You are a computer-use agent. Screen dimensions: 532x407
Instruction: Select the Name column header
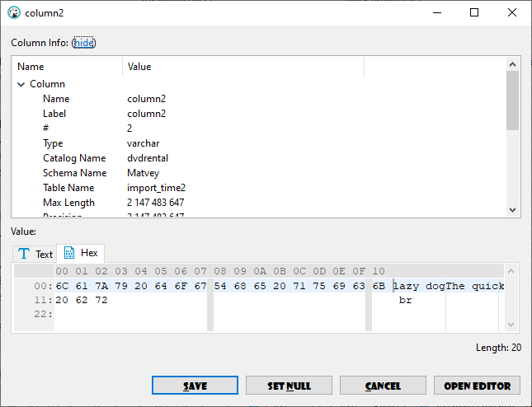[67, 67]
